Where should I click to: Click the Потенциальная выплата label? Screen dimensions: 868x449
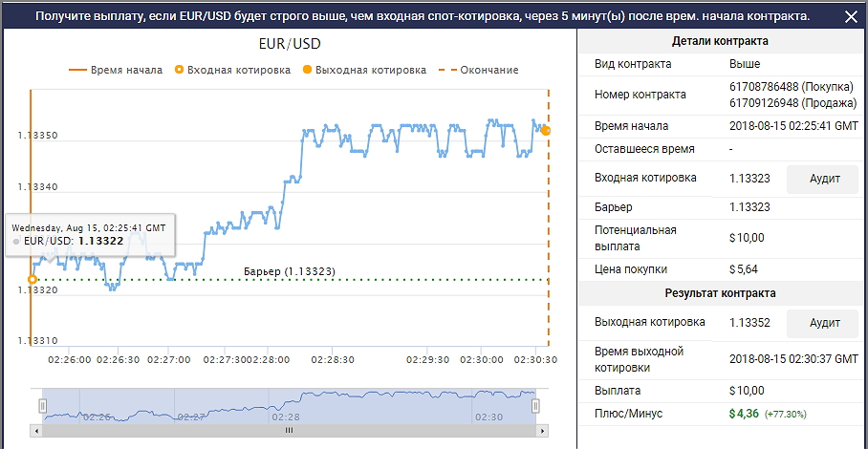click(636, 238)
